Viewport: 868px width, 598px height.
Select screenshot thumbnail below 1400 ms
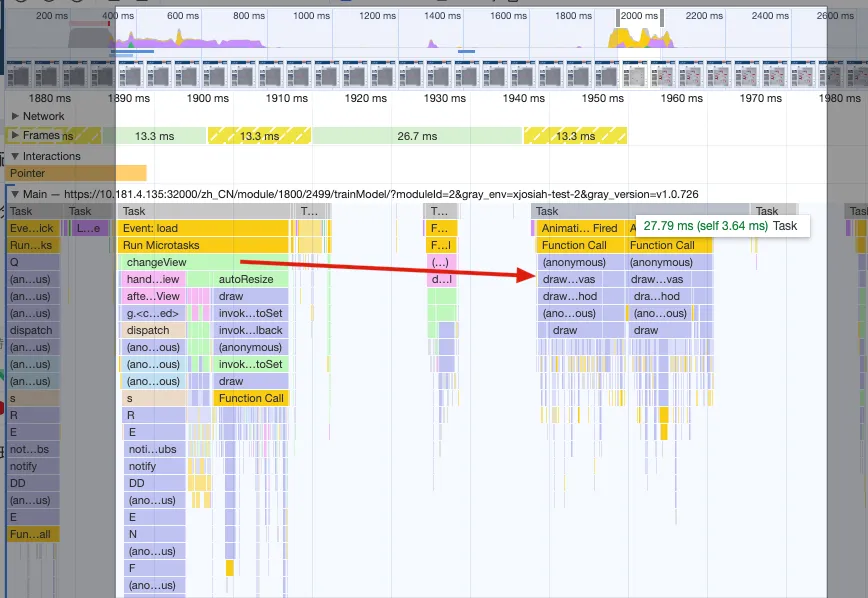(438, 74)
